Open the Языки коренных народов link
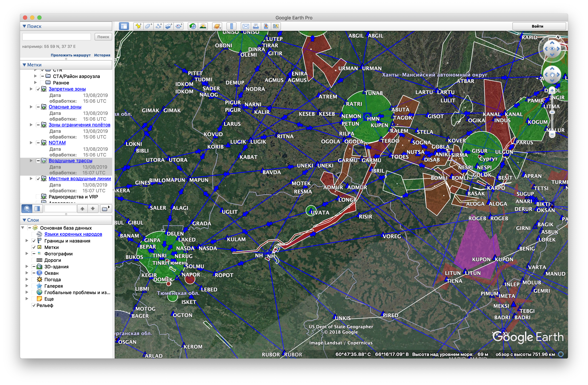 click(x=73, y=234)
